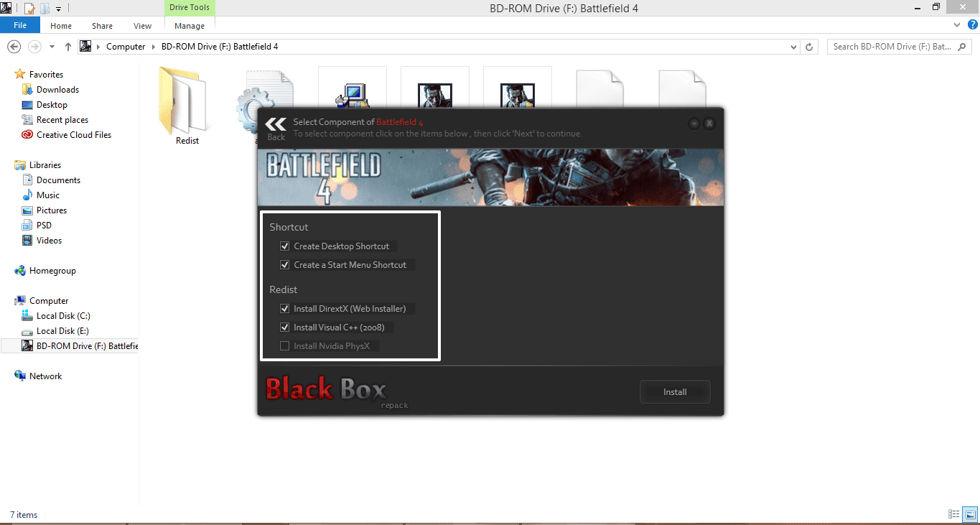This screenshot has width=980, height=525.
Task: Select Homegroup in the navigation pane
Action: click(52, 271)
